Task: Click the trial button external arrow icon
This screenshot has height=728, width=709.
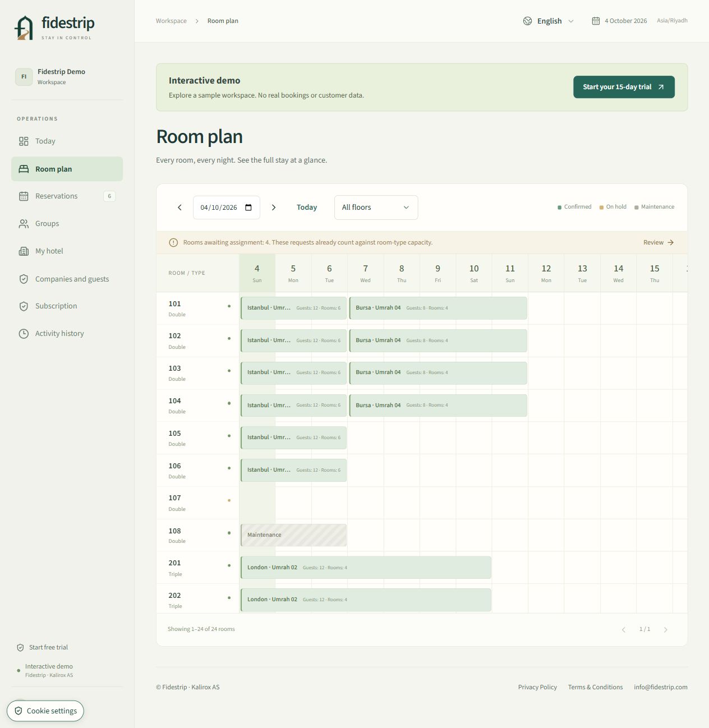Action: [x=661, y=87]
